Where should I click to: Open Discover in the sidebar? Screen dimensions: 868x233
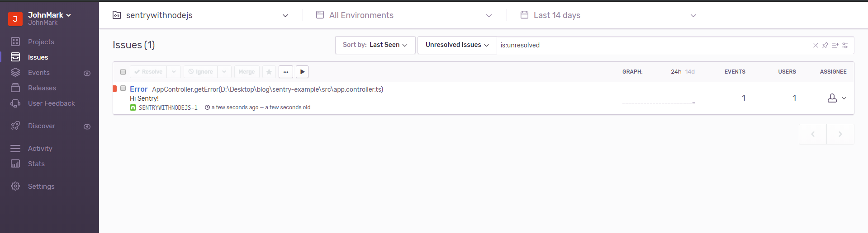(42, 126)
